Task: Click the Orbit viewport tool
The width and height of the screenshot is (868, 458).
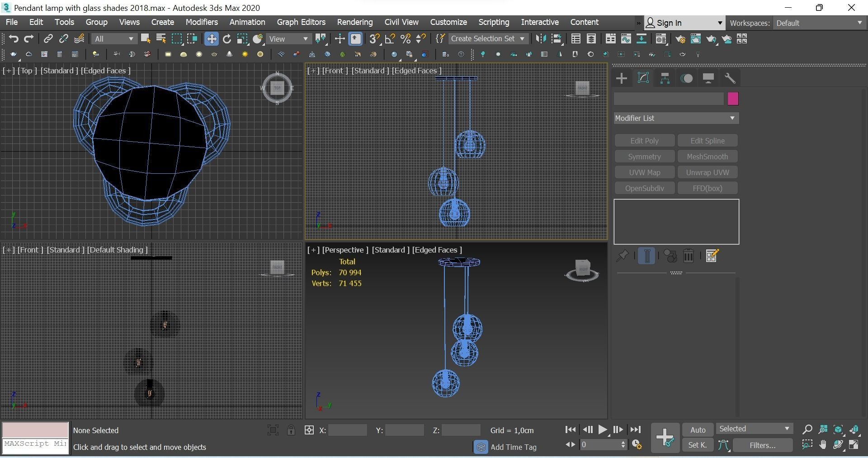Action: point(838,445)
